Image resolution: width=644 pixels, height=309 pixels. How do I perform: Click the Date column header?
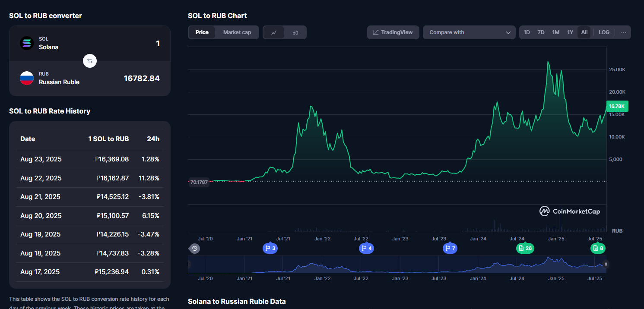[x=28, y=139]
